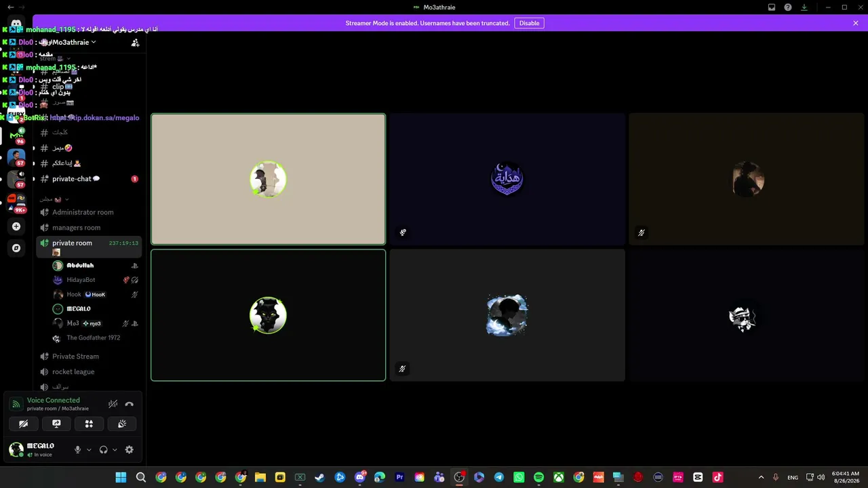Open input device options arrow

(x=89, y=449)
